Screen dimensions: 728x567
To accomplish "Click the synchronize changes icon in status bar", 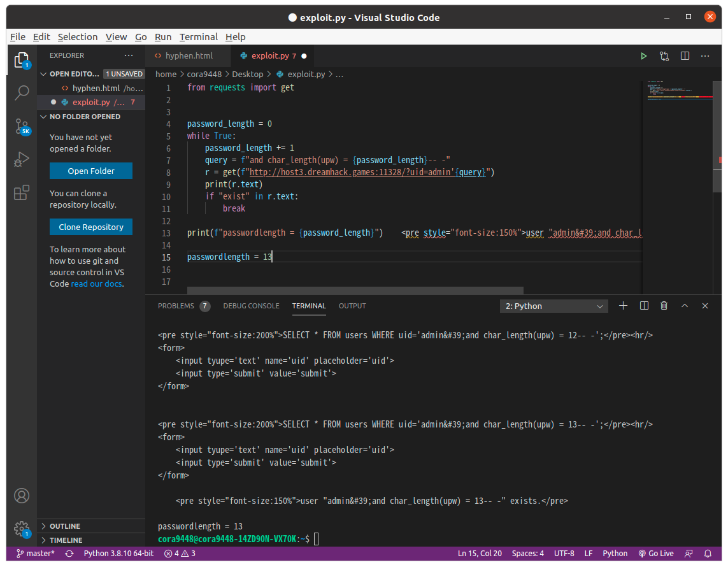I will coord(69,554).
